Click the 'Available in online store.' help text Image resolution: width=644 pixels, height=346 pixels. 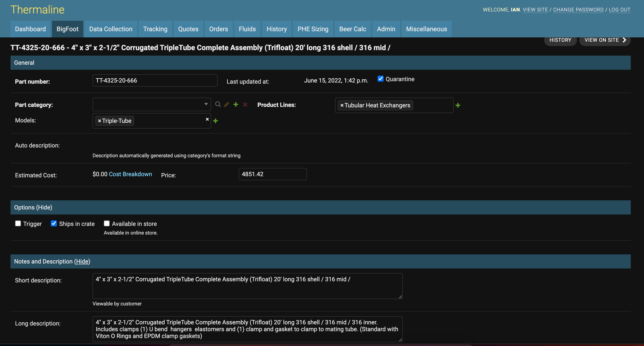point(131,233)
